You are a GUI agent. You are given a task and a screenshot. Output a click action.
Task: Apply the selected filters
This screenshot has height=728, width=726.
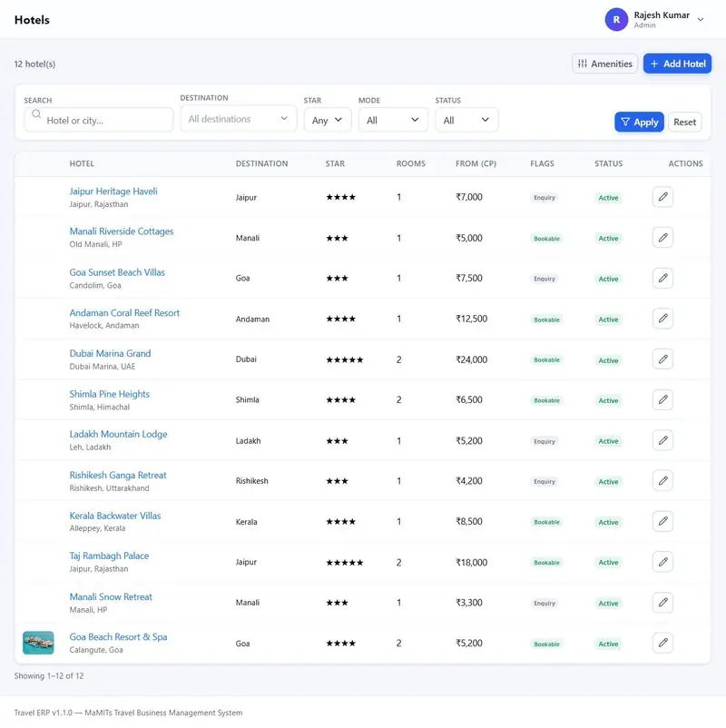(639, 122)
